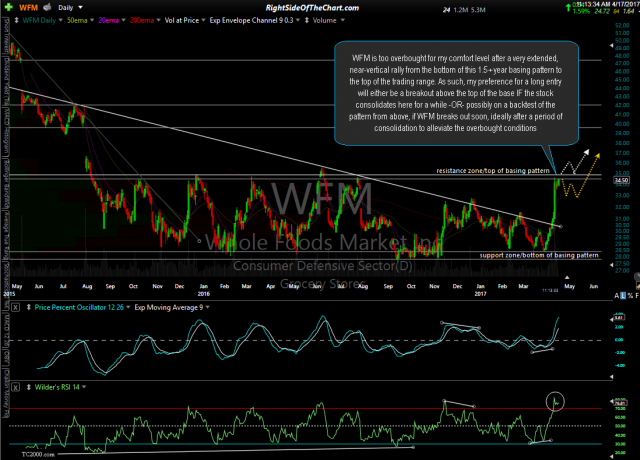Click the move arrows icon on Price Percent Oscillator pane
The height and width of the screenshot is (460, 640).
tap(29, 307)
